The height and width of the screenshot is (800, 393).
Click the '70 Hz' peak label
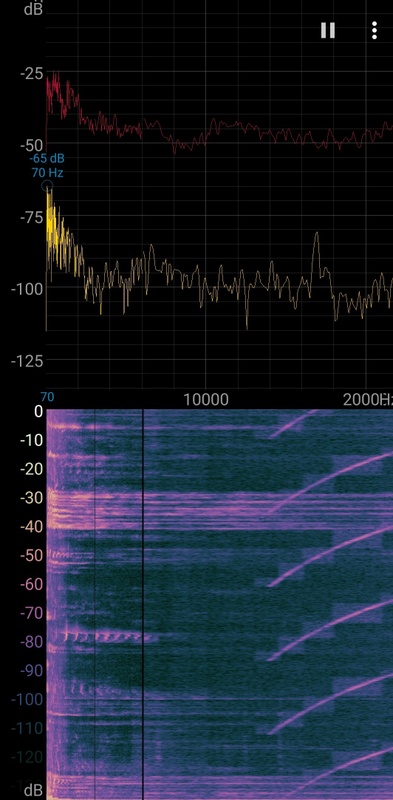click(47, 172)
